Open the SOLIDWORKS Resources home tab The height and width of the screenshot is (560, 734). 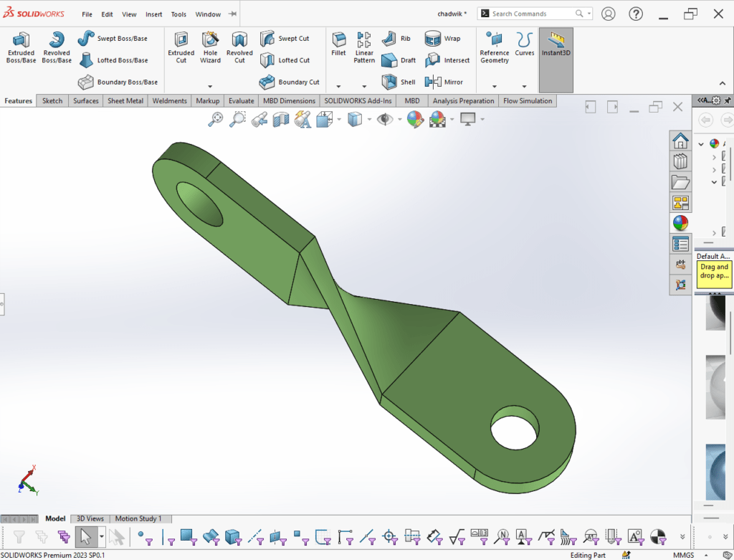coord(680,141)
